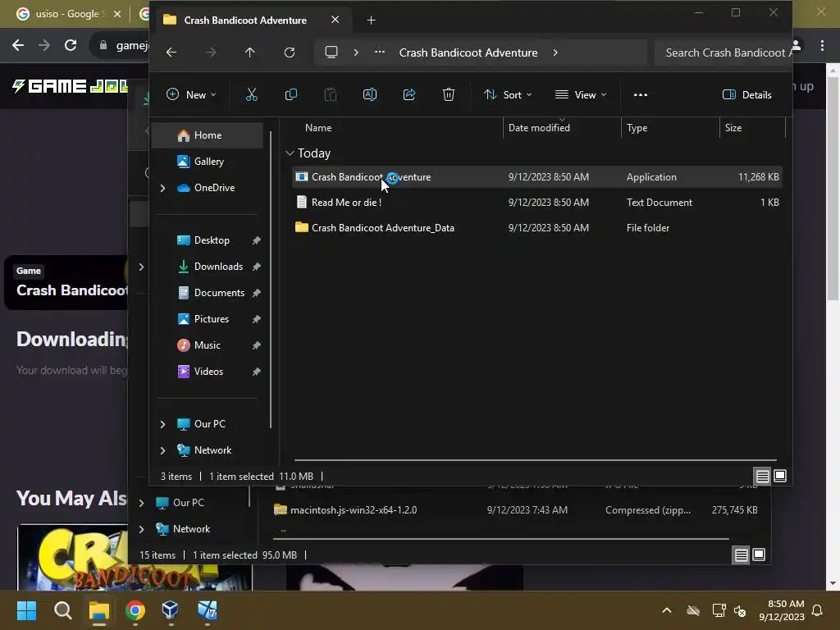Open taskbar Search
Image resolution: width=840 pixels, height=630 pixels.
tap(62, 610)
